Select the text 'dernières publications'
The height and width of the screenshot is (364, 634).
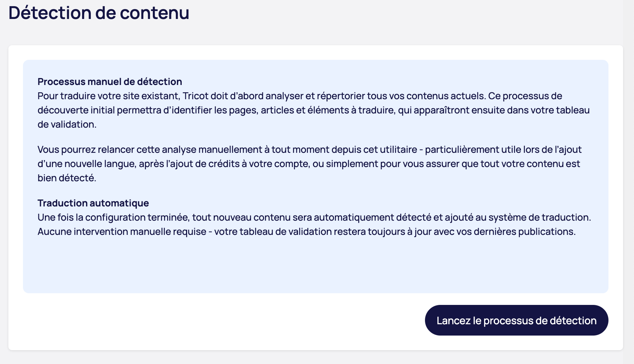(x=525, y=231)
